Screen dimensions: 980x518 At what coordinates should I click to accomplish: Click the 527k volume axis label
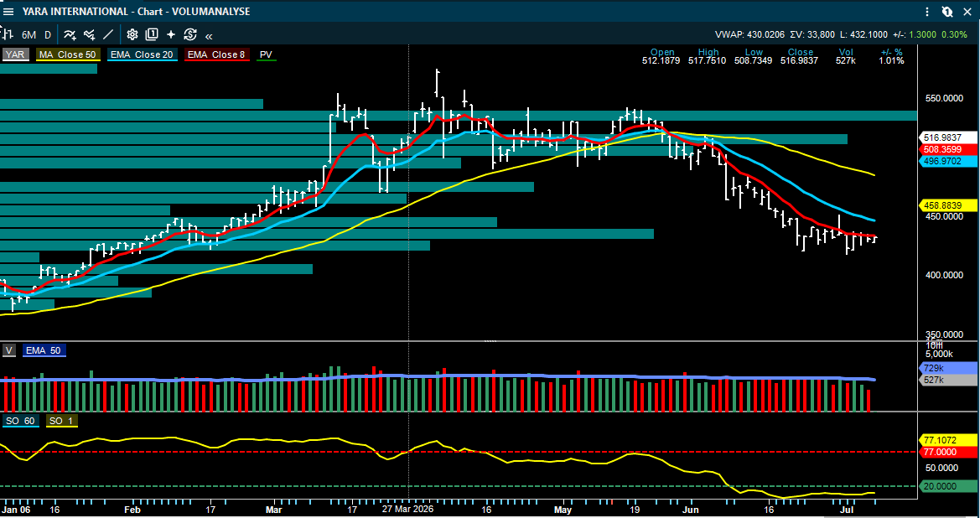tap(947, 380)
